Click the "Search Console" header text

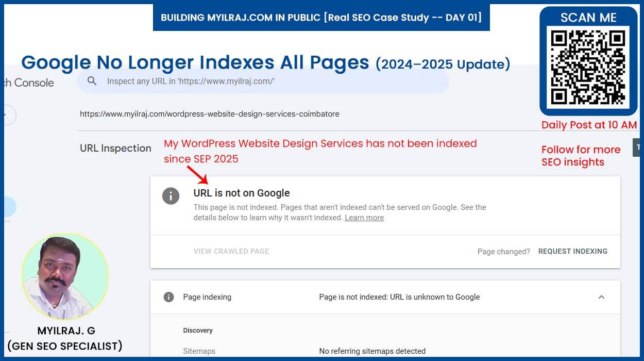28,83
